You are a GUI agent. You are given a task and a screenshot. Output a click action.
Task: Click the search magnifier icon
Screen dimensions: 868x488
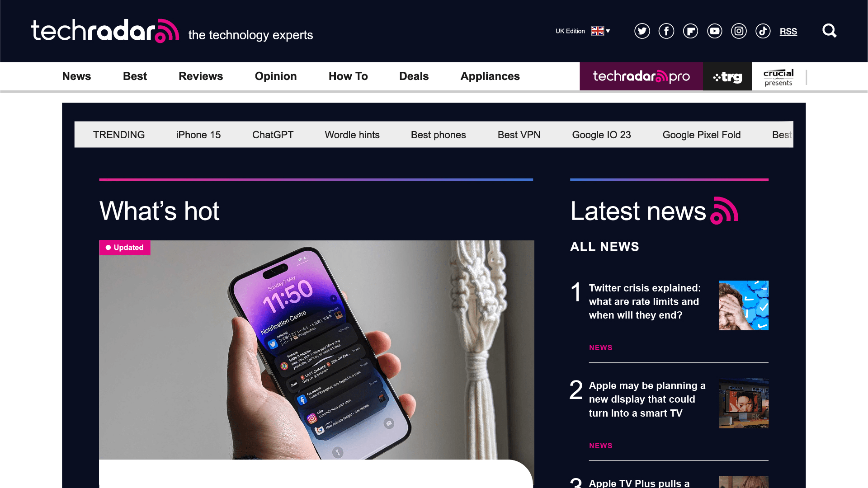(x=830, y=30)
